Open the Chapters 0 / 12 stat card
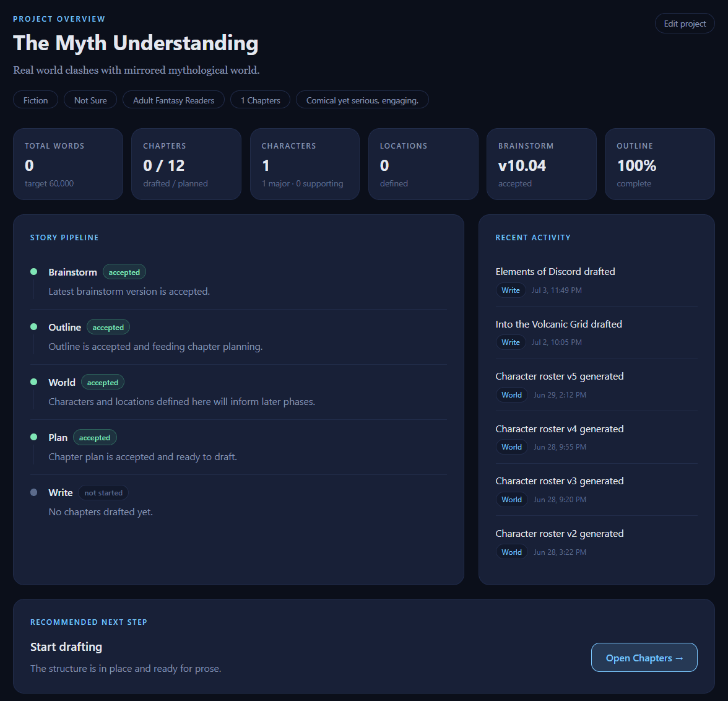This screenshot has width=728, height=701. [186, 164]
